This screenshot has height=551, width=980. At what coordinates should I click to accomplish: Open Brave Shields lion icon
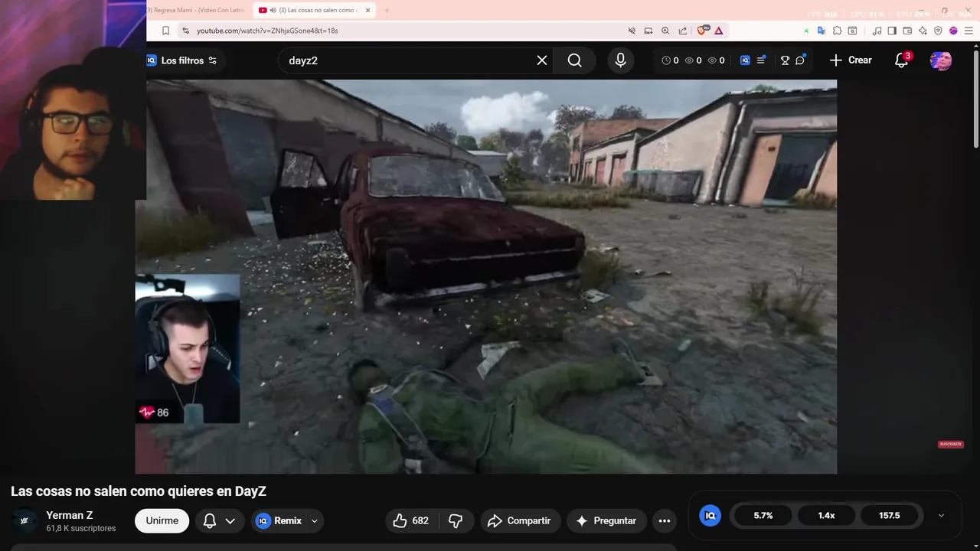(x=703, y=31)
